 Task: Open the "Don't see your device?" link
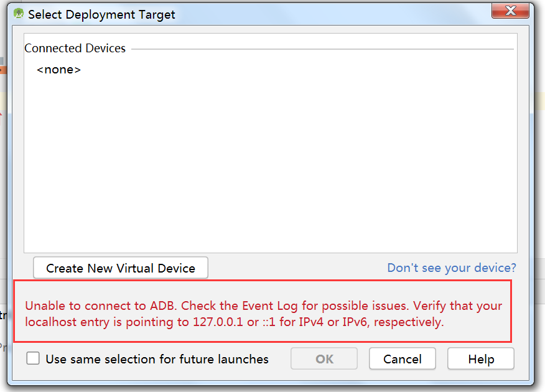coord(451,268)
